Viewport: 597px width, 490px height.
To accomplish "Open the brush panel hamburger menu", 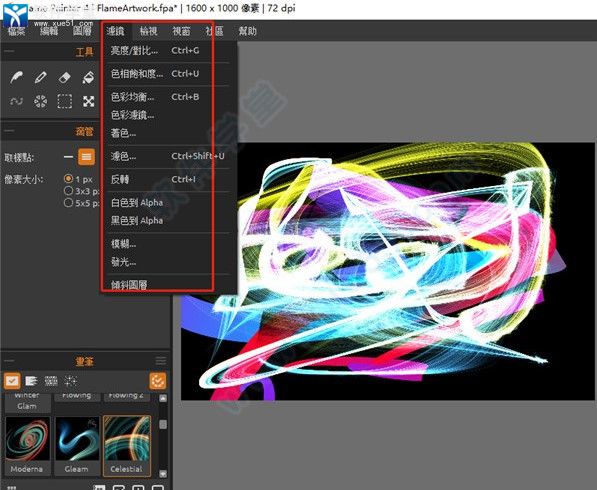I will coord(161,361).
